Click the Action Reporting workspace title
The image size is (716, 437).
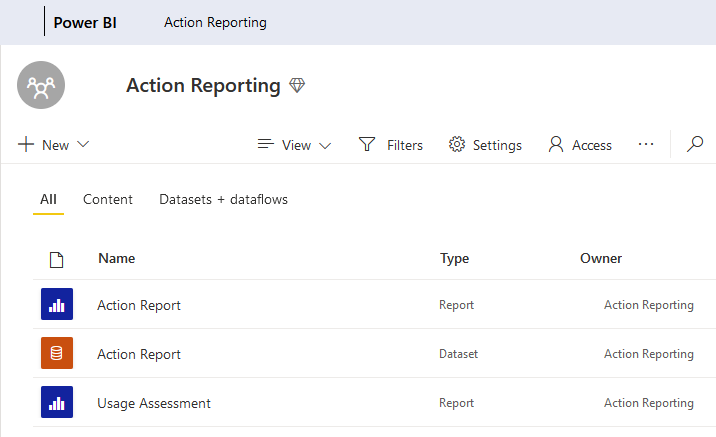[x=203, y=86]
